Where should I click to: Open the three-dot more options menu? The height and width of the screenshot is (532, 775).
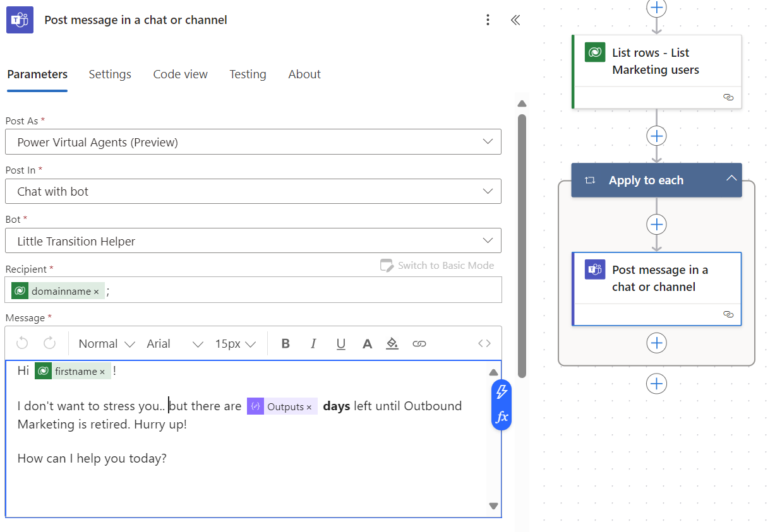488,20
